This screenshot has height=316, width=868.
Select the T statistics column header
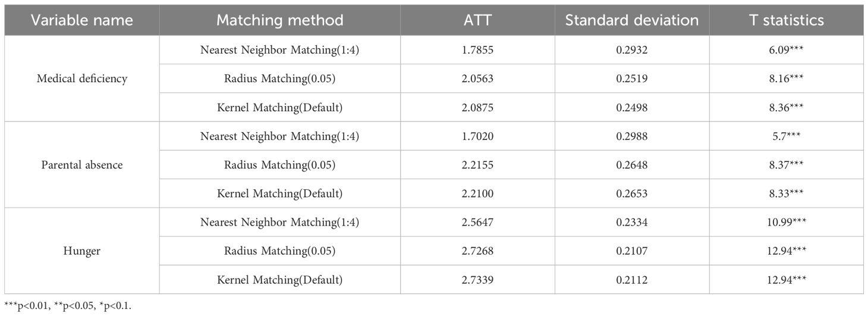point(785,20)
